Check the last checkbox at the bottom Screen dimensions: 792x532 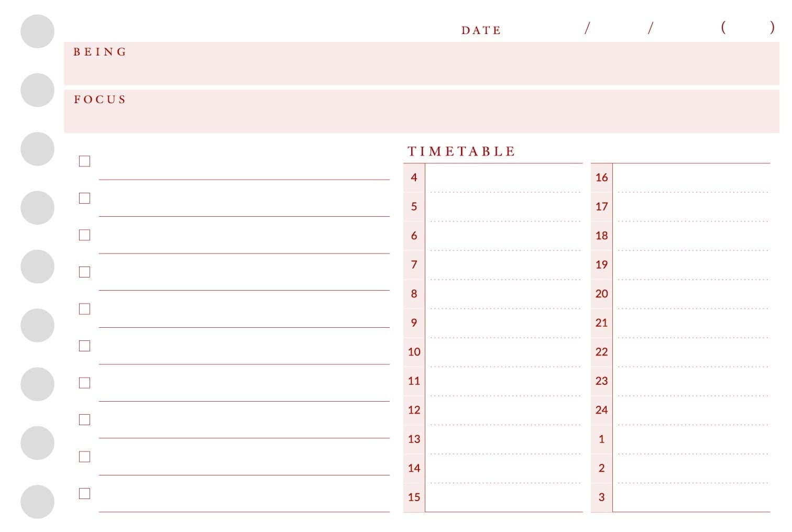pyautogui.click(x=84, y=494)
